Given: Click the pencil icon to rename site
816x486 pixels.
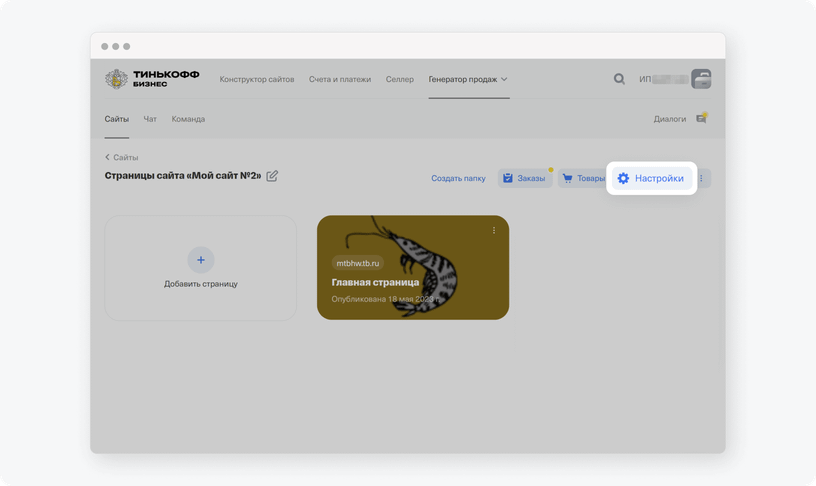Looking at the screenshot, I should (272, 176).
